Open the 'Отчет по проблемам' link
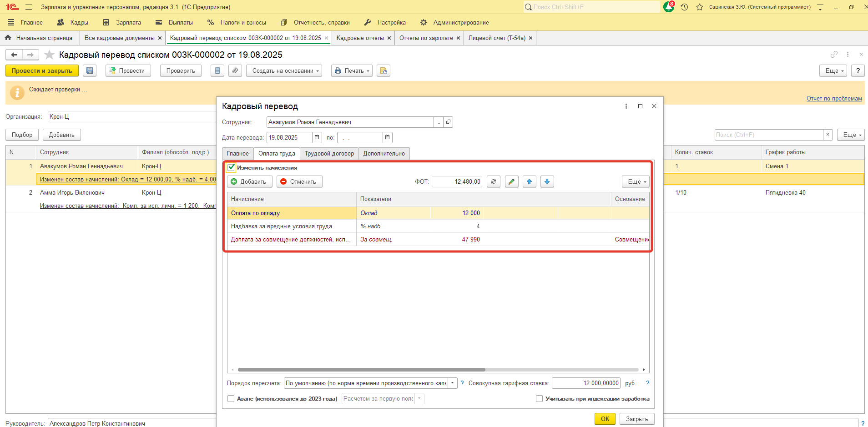This screenshot has width=868, height=427. pos(834,98)
